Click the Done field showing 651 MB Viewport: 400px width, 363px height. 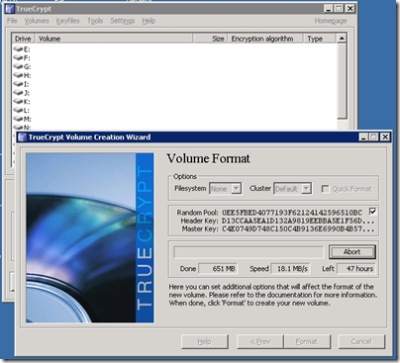pyautogui.click(x=218, y=269)
